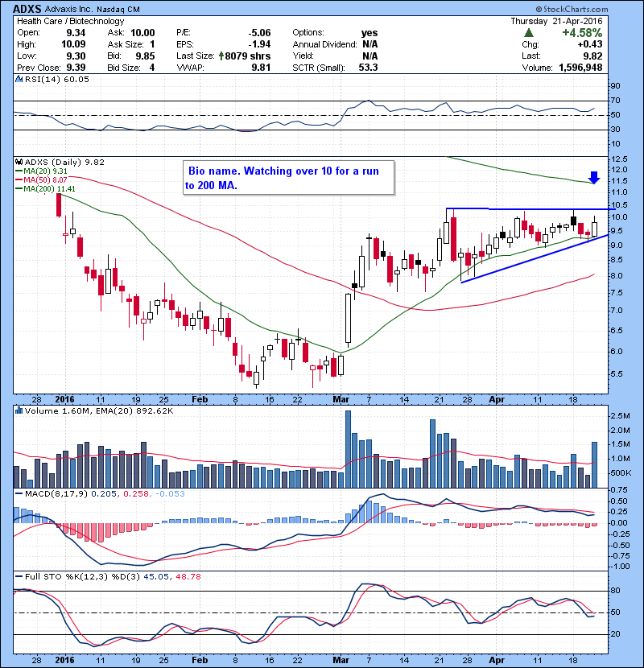
Task: Click the RSI indicator icon beside RSI(14)
Action: [19, 79]
